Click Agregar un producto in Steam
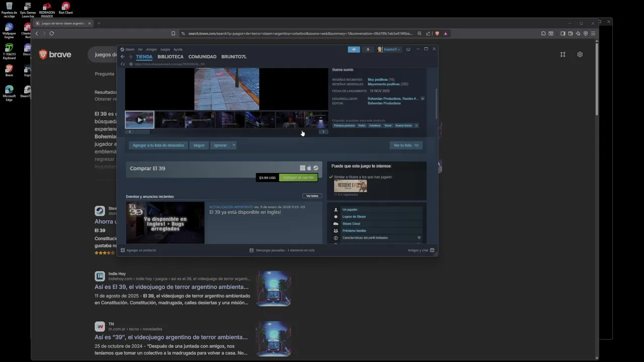This screenshot has width=644, height=362. [138, 250]
